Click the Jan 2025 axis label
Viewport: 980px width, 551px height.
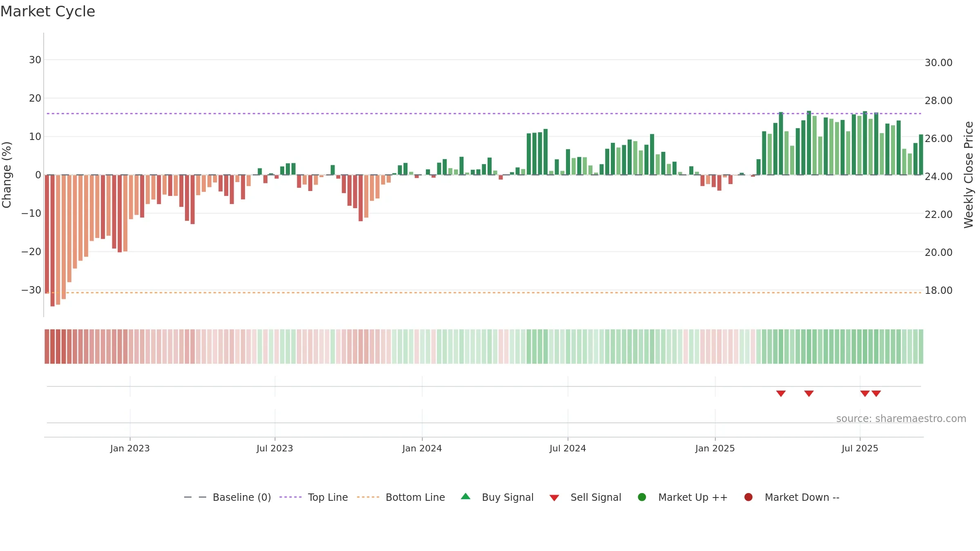(x=715, y=448)
